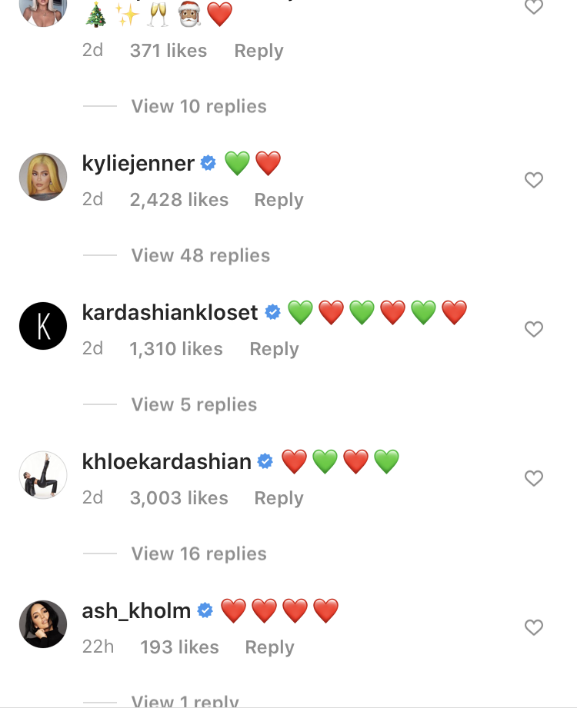Reply to ash_kholm's comment

pos(269,647)
